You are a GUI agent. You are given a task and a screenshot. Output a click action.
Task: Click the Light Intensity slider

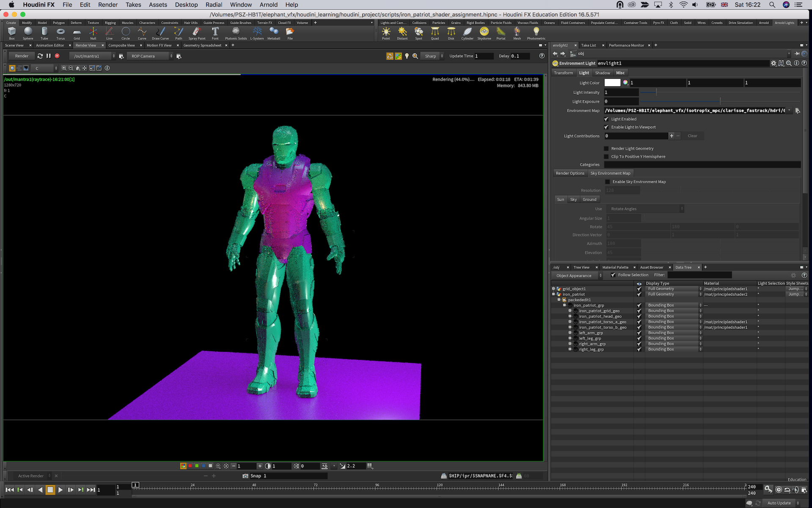click(720, 92)
